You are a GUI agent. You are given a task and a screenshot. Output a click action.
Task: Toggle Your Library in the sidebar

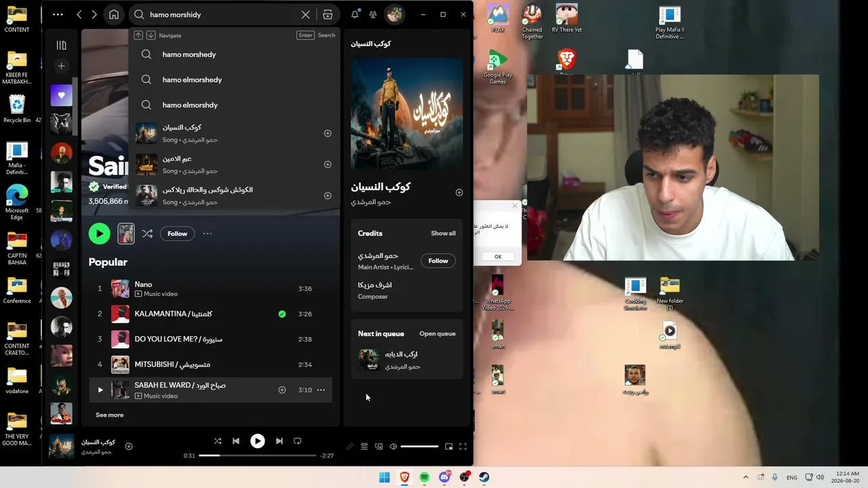tap(61, 45)
